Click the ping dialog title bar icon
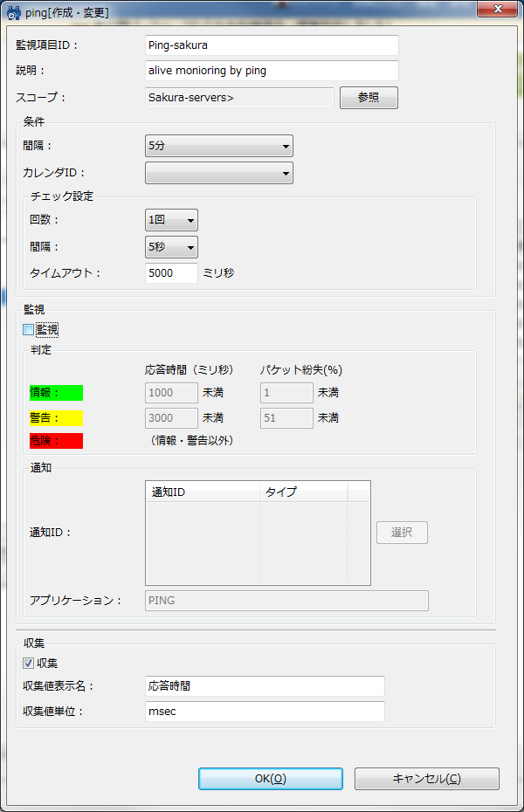The width and height of the screenshot is (524, 812). 14,12
